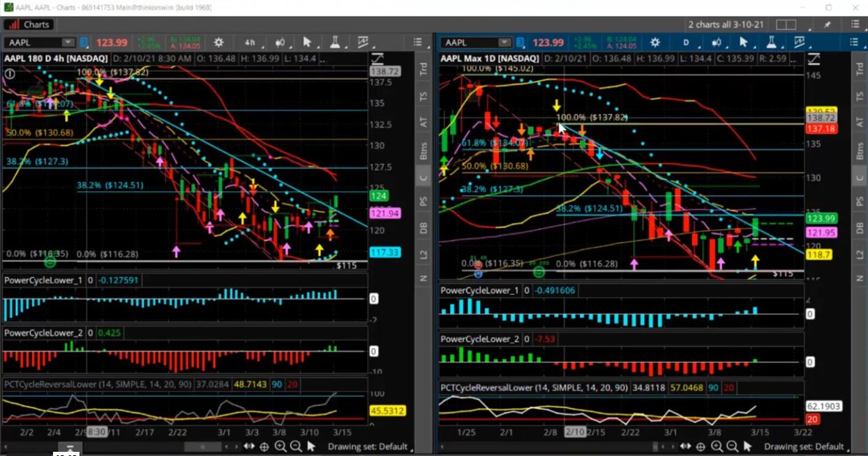Image resolution: width=868 pixels, height=456 pixels.
Task: Open studies flask icon on right chart
Action: coord(771,43)
